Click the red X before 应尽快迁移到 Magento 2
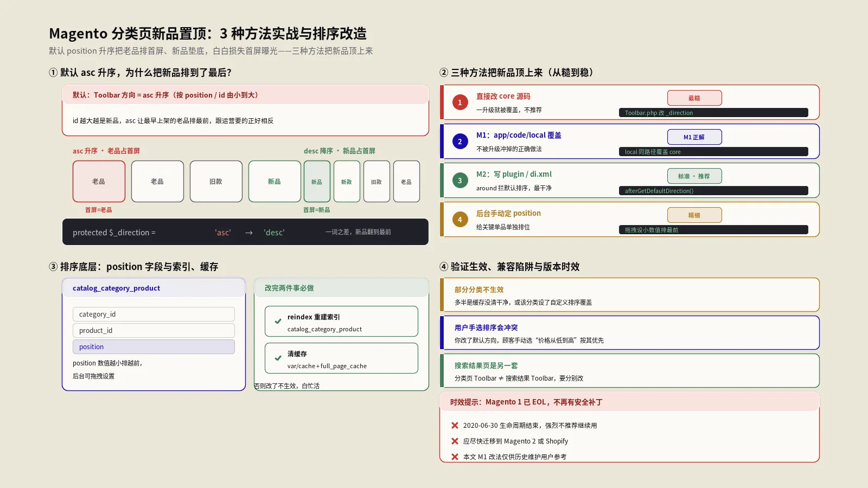This screenshot has width=868, height=488. coord(455,441)
